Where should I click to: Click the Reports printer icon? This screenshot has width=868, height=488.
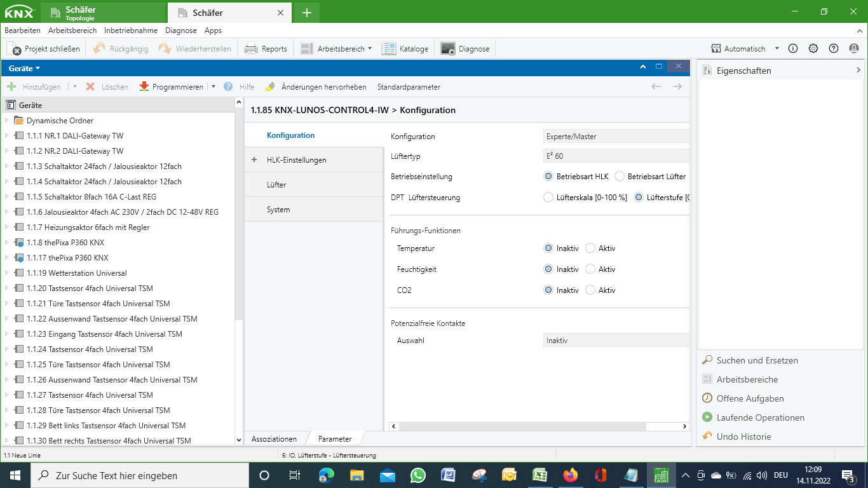251,48
